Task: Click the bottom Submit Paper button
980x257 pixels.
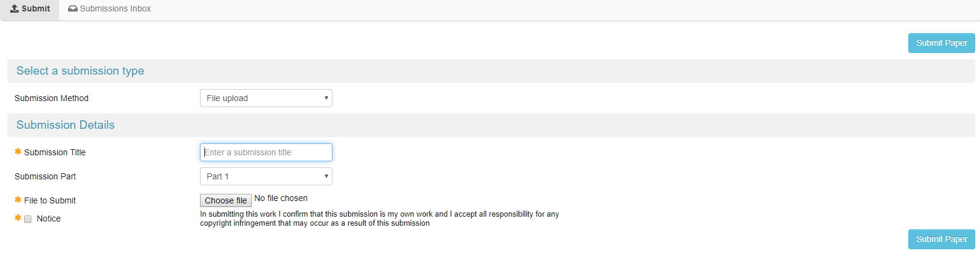Action: tap(941, 239)
